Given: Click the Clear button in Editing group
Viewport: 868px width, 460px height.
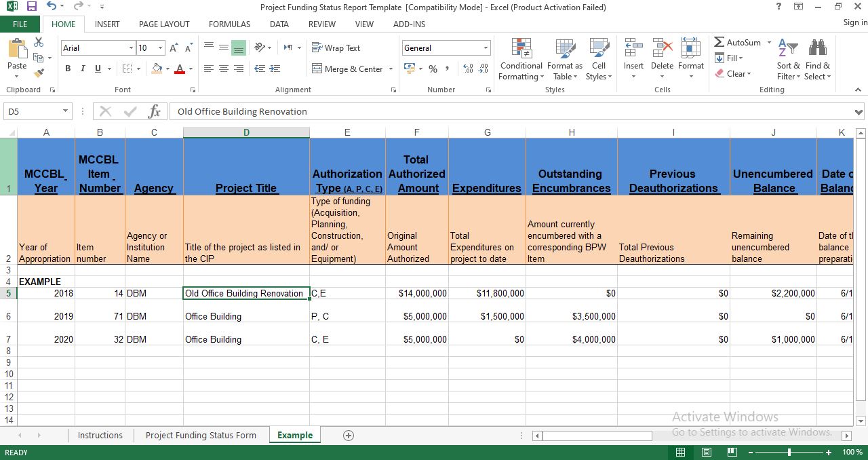Looking at the screenshot, I should (732, 73).
